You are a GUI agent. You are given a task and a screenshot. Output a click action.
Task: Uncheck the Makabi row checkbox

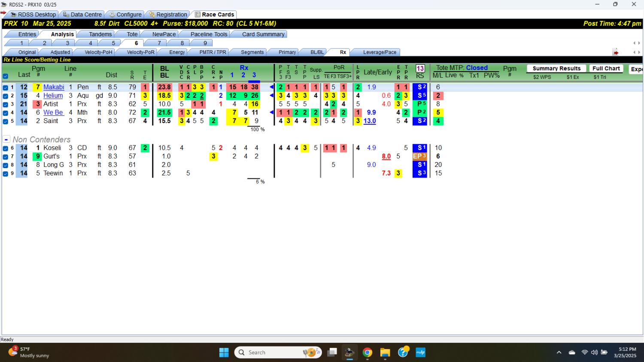[6, 87]
